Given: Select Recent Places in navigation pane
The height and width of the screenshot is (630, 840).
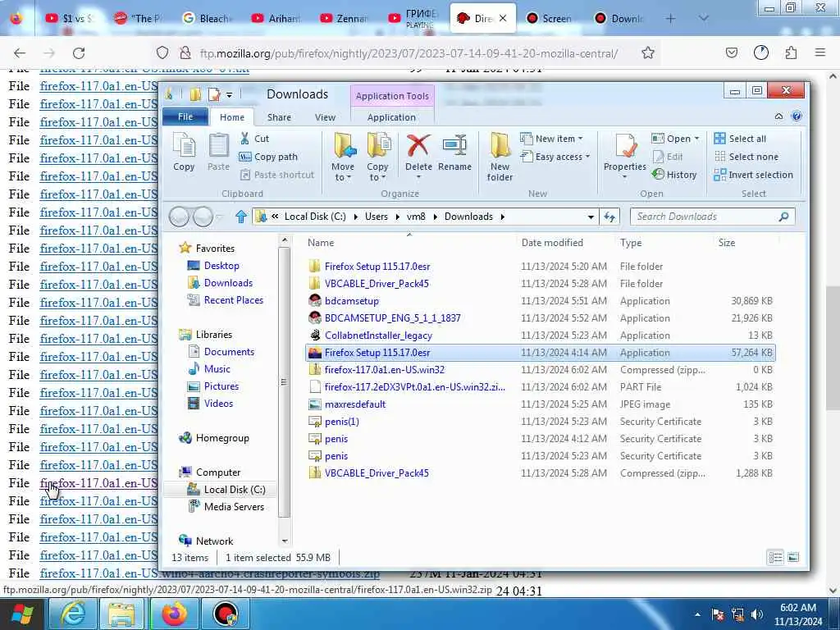Looking at the screenshot, I should click(x=225, y=300).
